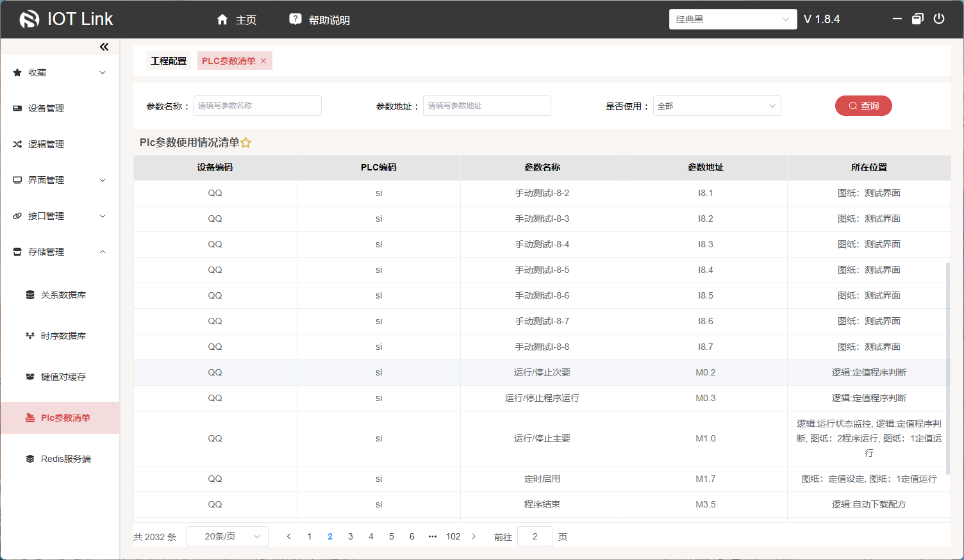
Task: Click current page number 2
Action: coord(330,536)
